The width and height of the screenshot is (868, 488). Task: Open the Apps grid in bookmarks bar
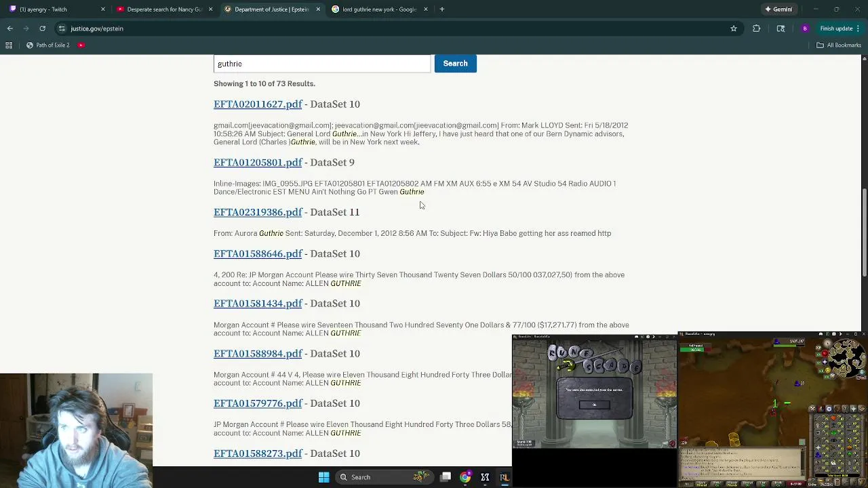pos(9,45)
